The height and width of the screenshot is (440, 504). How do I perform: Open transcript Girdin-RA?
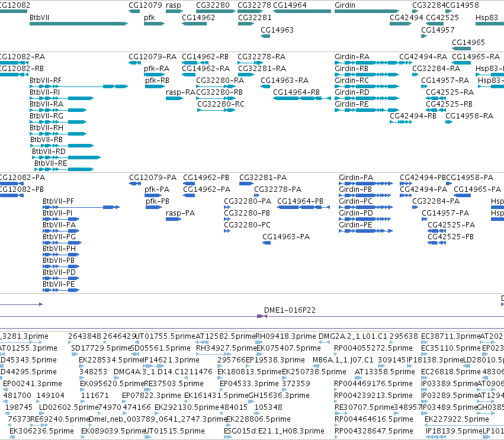(352, 57)
